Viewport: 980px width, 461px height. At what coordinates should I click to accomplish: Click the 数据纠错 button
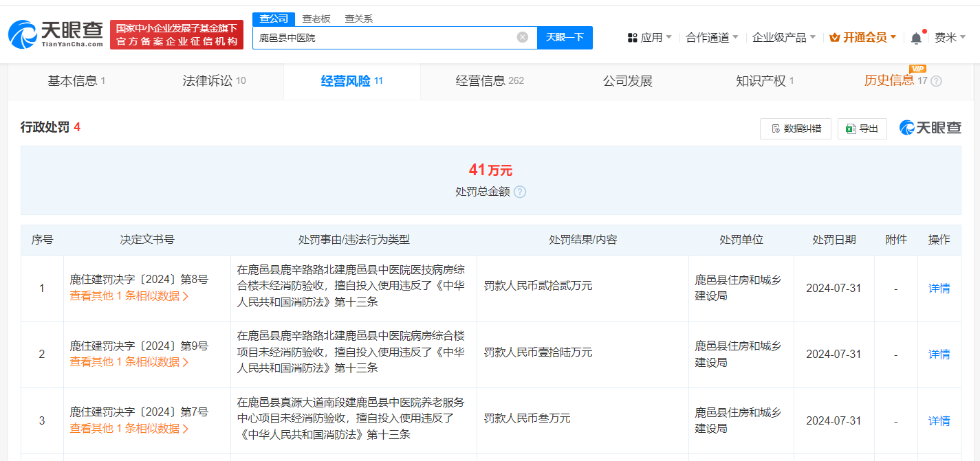(795, 128)
